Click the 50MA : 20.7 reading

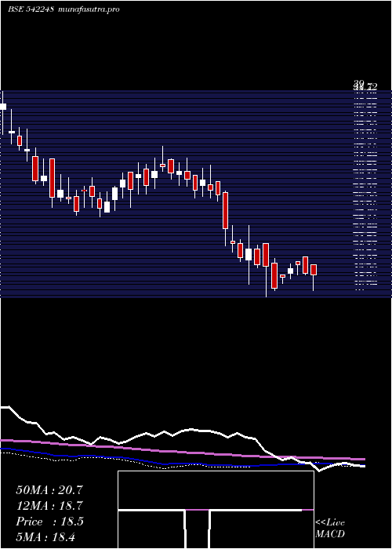[49, 490]
